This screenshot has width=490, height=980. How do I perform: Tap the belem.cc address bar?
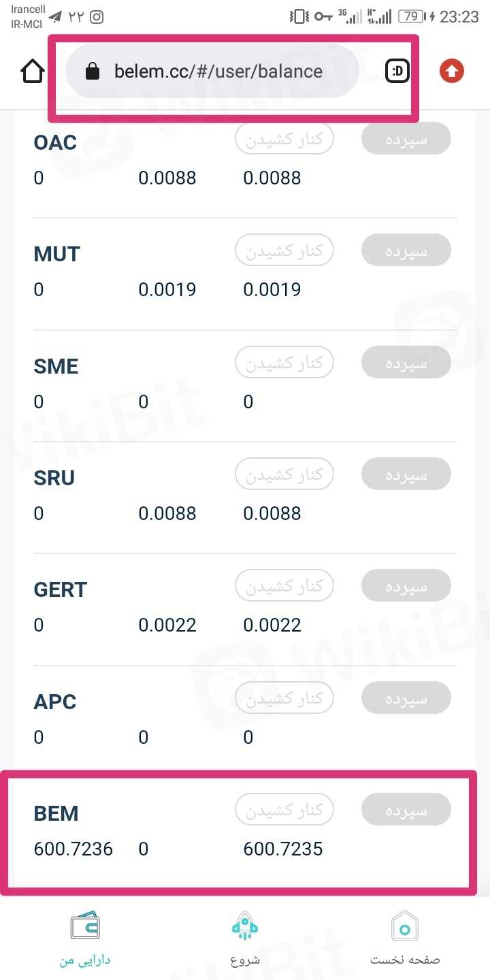218,71
